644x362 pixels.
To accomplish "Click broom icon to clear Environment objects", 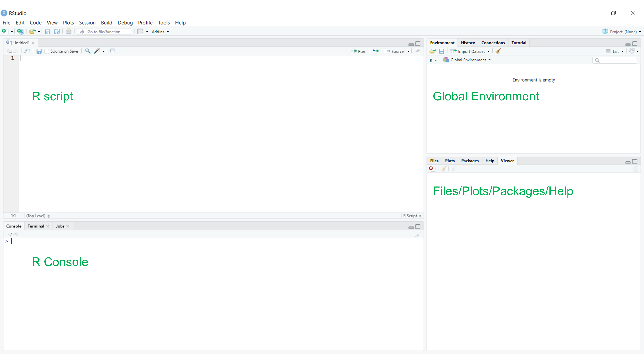I will click(x=498, y=51).
